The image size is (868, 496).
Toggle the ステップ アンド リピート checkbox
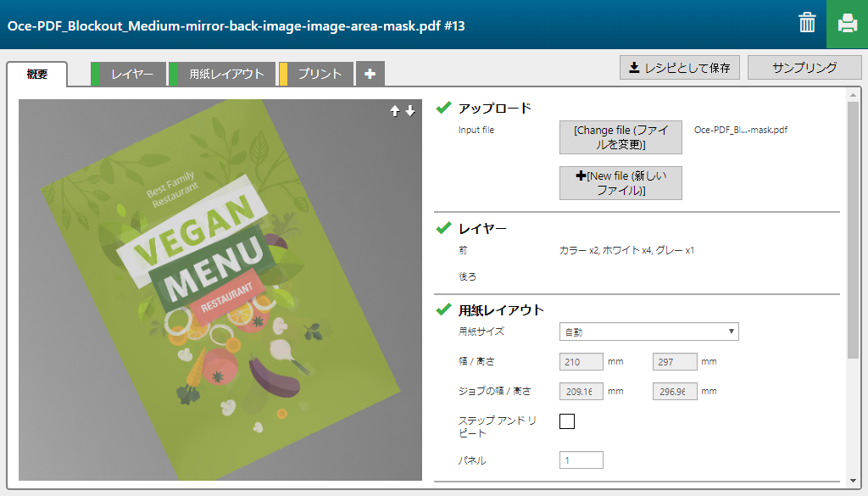point(567,421)
